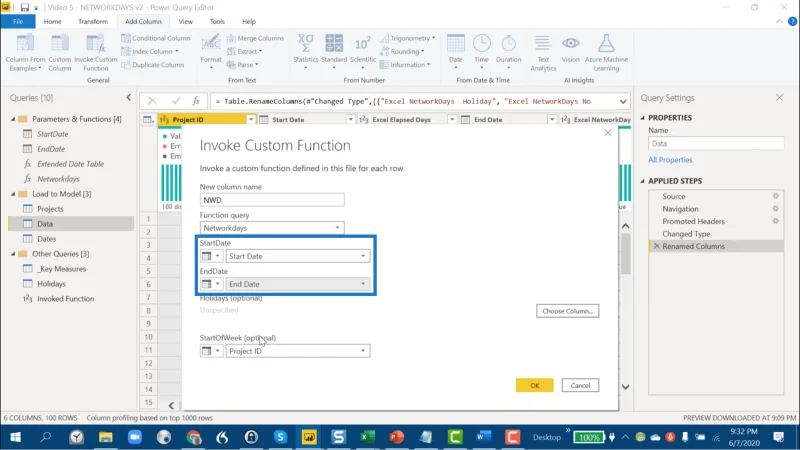Image resolution: width=800 pixels, height=450 pixels.
Task: Collapse Parameters & Functions folder
Action: pos(13,119)
